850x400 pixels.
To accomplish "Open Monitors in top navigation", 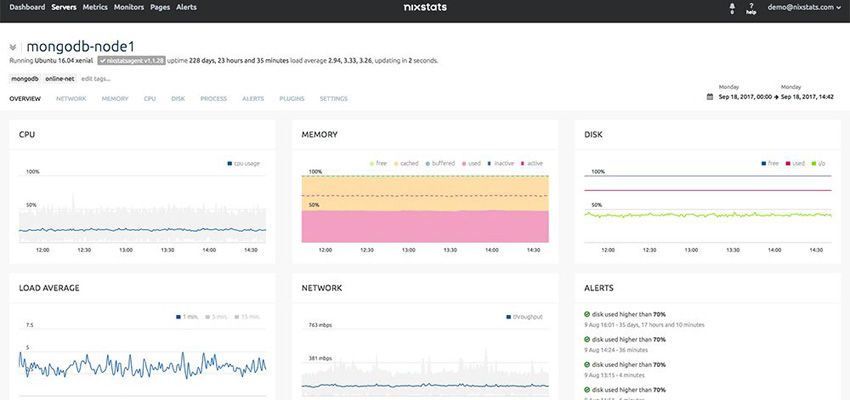I will coord(129,8).
